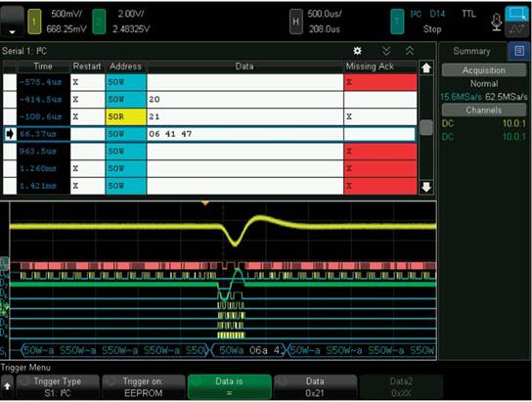This screenshot has width=532, height=402.
Task: Open the Data is = softkey
Action: tap(230, 387)
